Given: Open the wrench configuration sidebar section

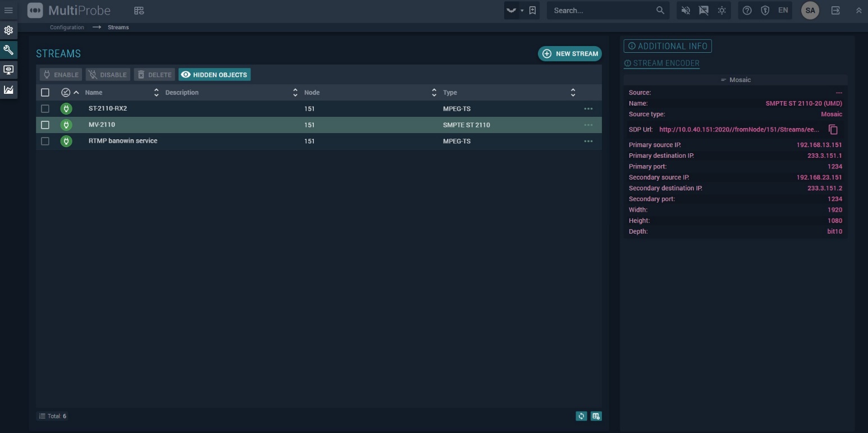Looking at the screenshot, I should coord(8,50).
